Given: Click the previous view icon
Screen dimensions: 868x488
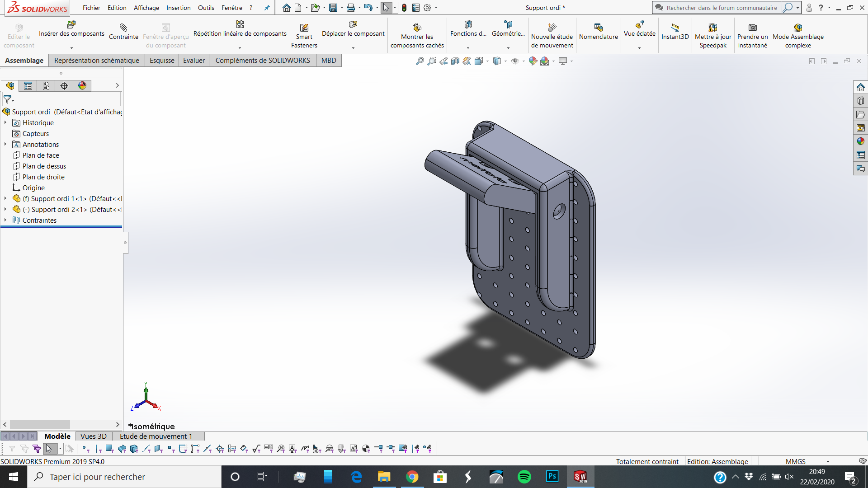Looking at the screenshot, I should 443,61.
